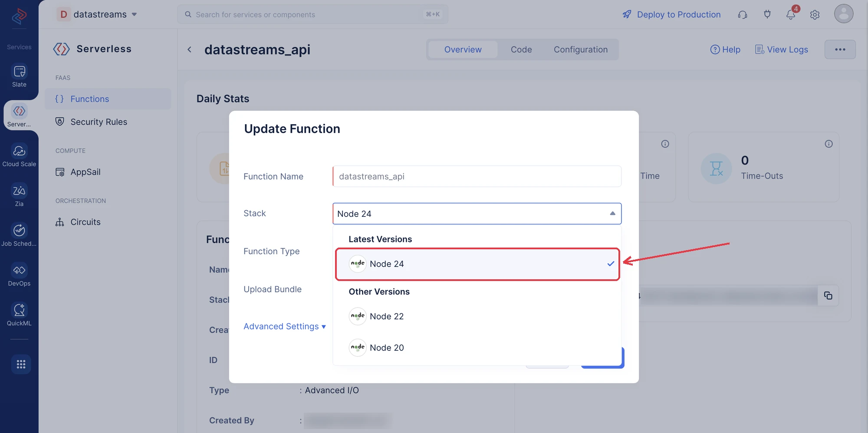
Task: Open the settings gear icon
Action: pyautogui.click(x=815, y=15)
